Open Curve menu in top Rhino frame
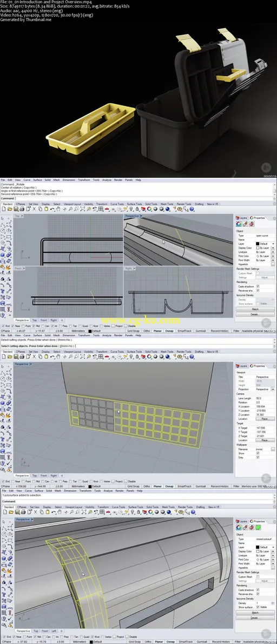 click(27, 180)
